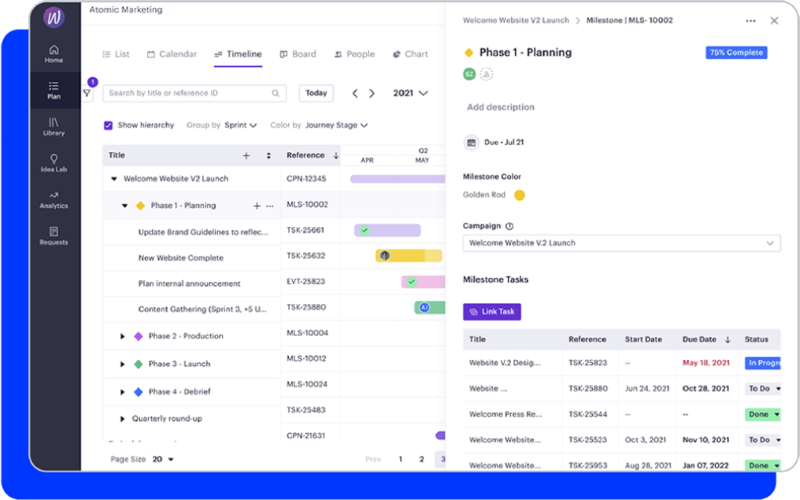The height and width of the screenshot is (500, 800).
Task: Open Color by Journey Stage dropdown
Action: [337, 126]
